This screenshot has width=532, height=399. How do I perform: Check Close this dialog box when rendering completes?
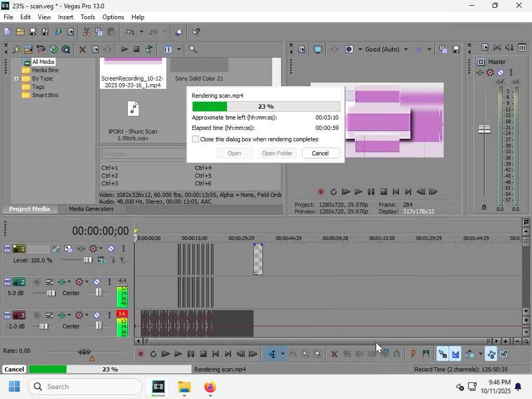tap(195, 139)
